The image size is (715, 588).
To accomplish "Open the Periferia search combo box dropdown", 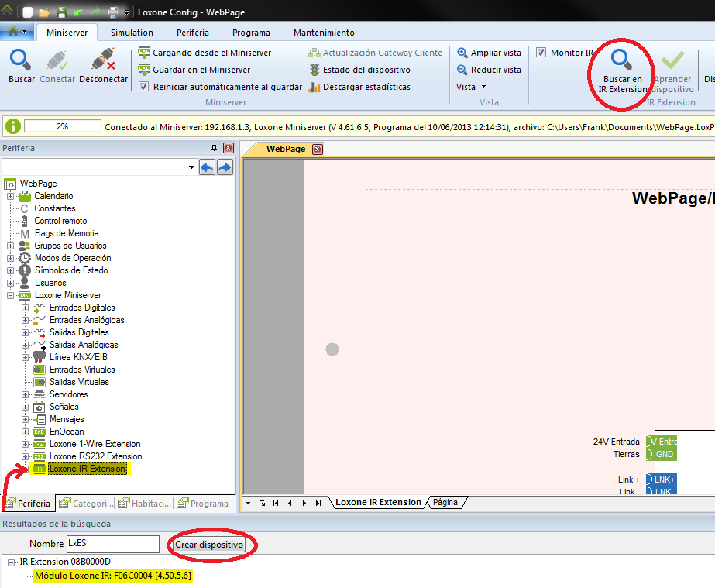I will 191,167.
